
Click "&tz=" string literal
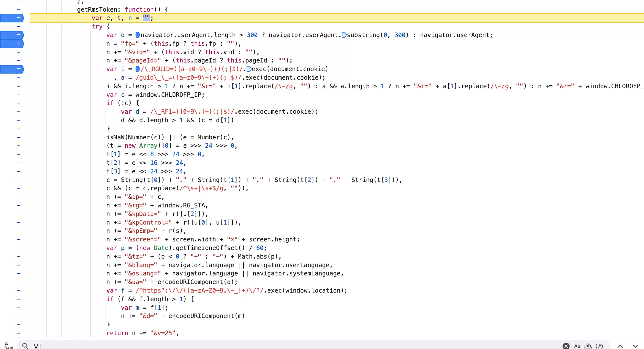[x=135, y=256]
